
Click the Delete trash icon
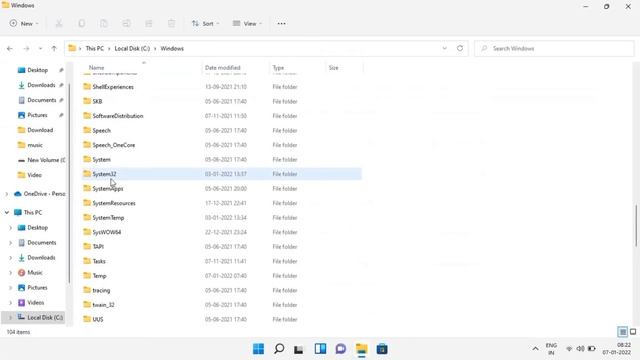(171, 24)
